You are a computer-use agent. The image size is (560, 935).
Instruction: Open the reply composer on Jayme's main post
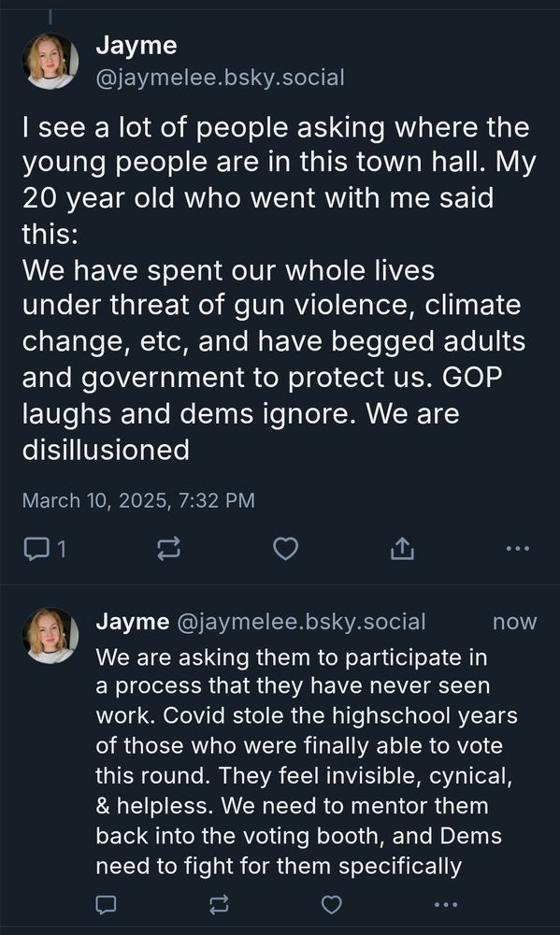click(x=37, y=549)
